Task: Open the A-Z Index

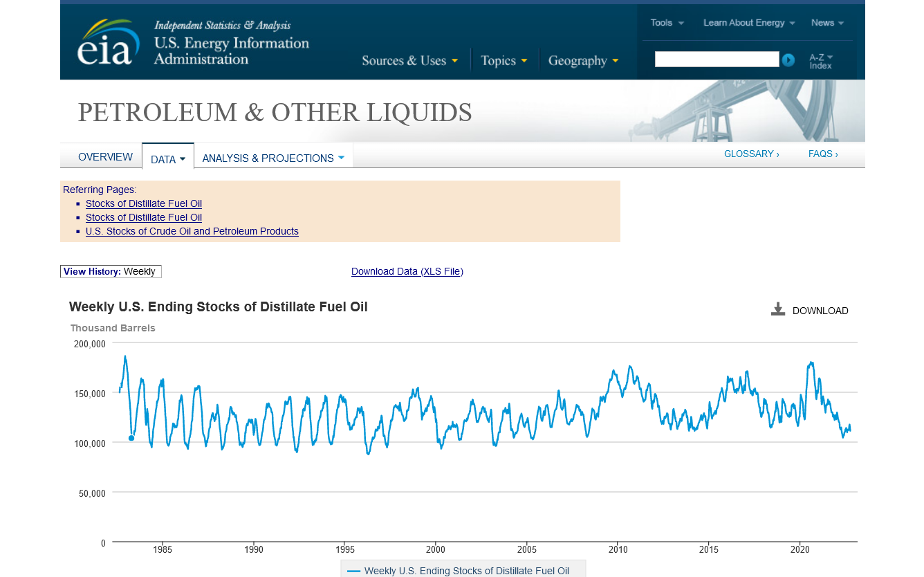Action: [x=821, y=61]
